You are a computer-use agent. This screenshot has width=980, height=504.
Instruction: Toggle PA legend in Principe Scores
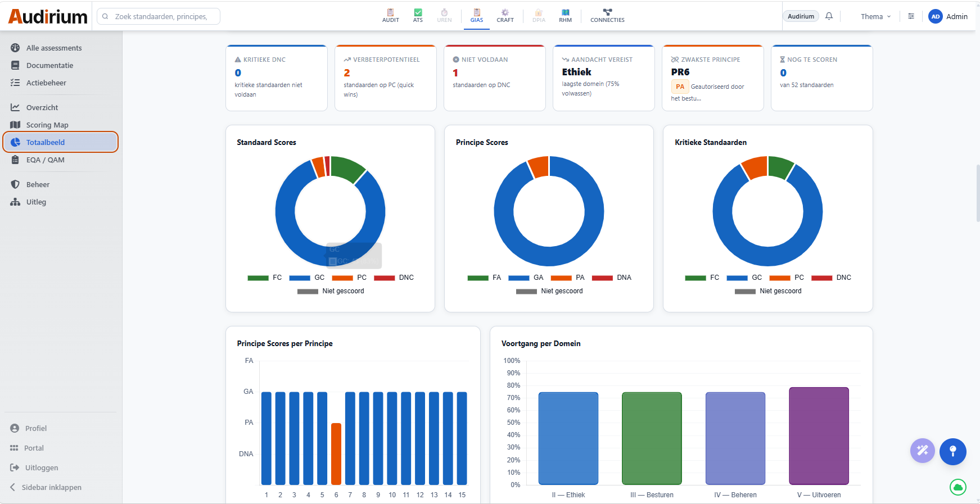tap(568, 278)
